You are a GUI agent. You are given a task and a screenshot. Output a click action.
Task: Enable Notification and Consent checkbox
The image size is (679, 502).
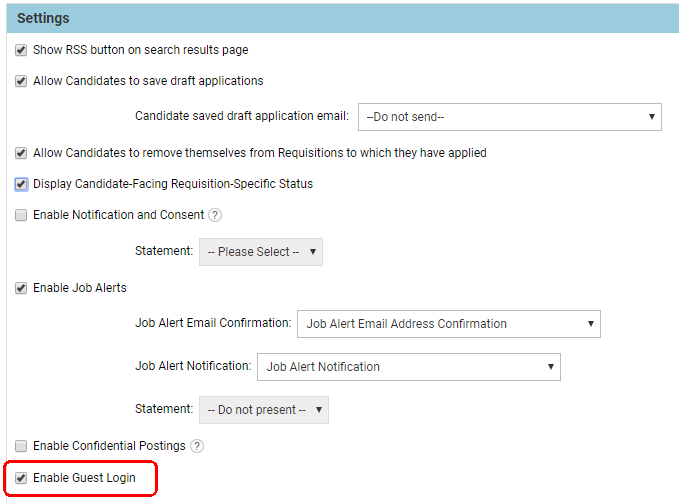pyautogui.click(x=21, y=215)
